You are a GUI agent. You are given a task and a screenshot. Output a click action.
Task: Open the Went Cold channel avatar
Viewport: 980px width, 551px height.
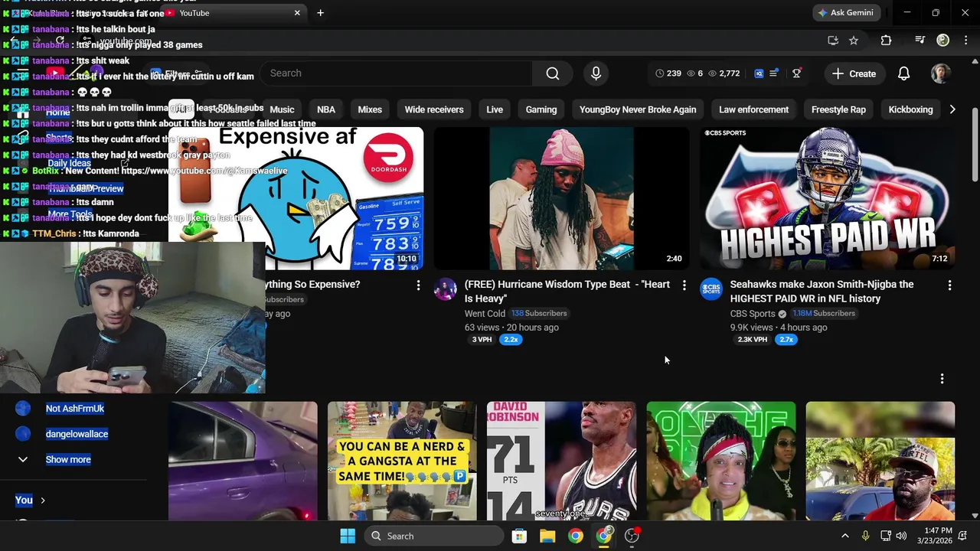click(x=446, y=289)
